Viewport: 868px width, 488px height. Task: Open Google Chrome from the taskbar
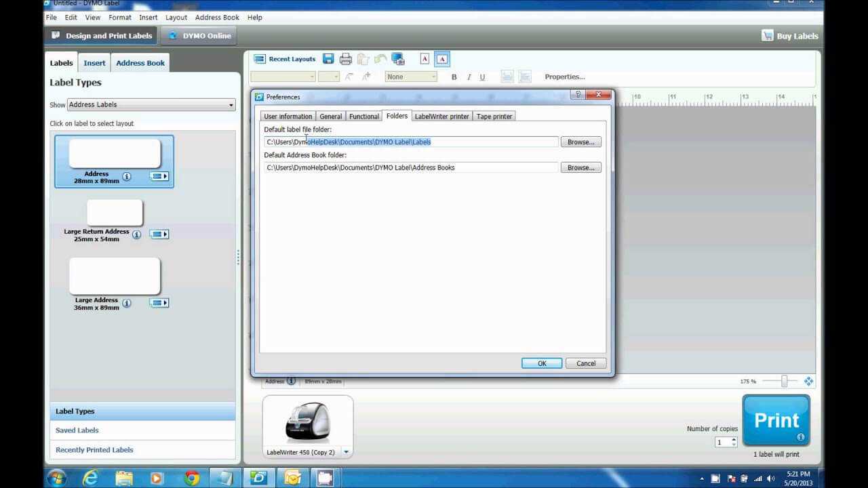point(191,478)
